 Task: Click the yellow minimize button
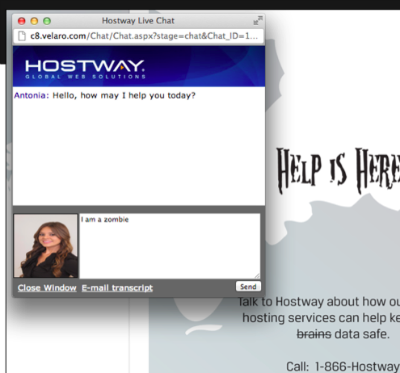(34, 21)
